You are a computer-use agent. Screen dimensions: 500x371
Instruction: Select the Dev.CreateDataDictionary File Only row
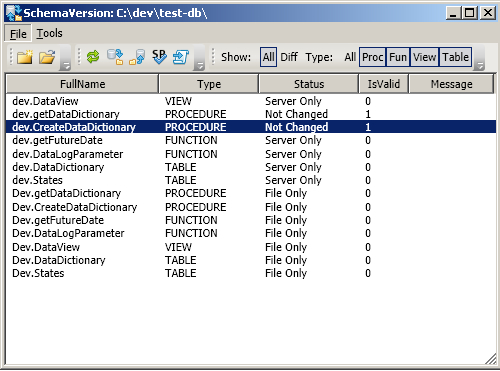tap(251, 207)
